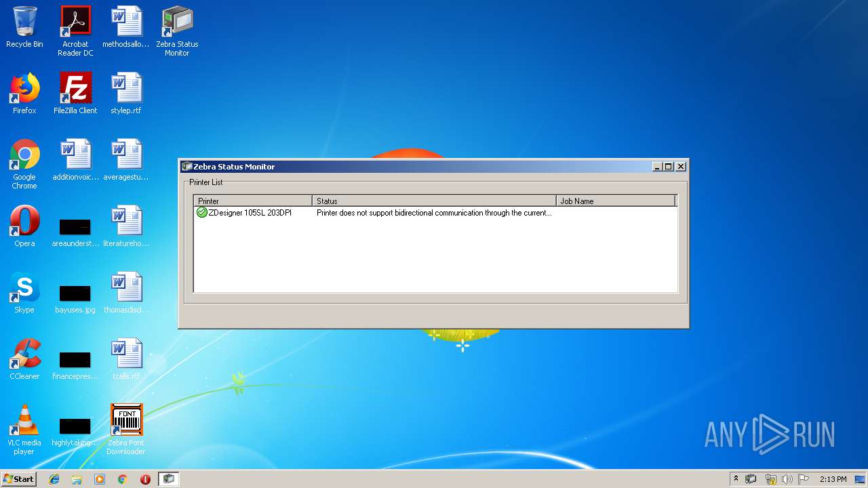Sort by the Printer column header
Viewport: 868px width, 488px height.
(253, 201)
